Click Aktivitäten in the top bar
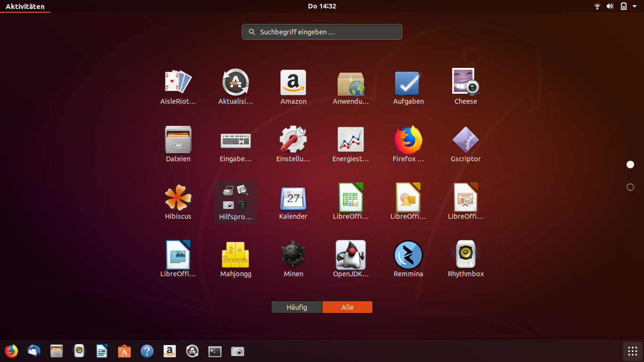 click(x=25, y=6)
